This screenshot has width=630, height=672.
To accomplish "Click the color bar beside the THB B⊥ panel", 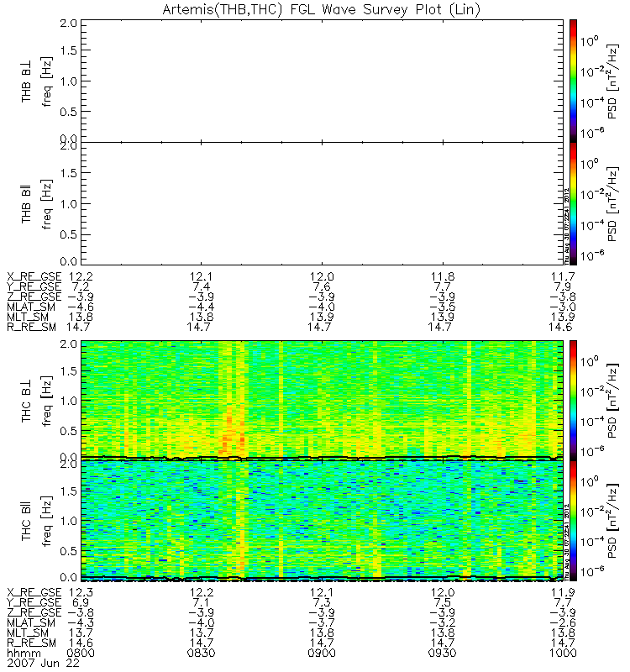I will (573, 81).
